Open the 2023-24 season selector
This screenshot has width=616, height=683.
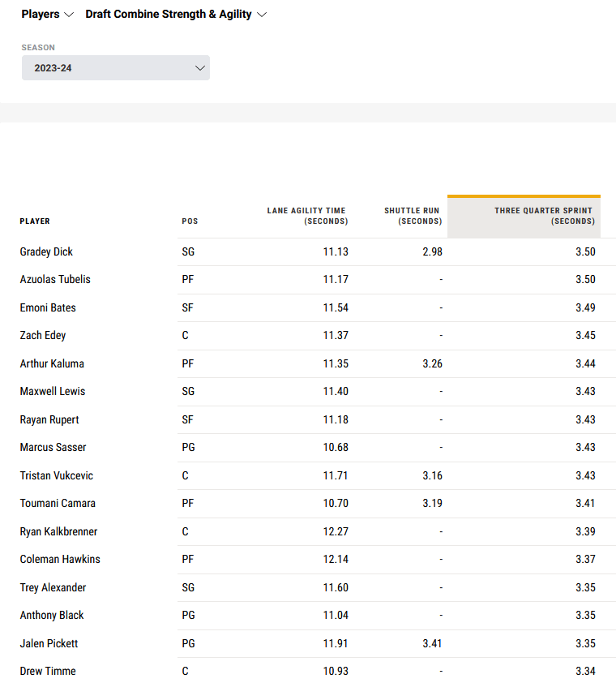(116, 68)
